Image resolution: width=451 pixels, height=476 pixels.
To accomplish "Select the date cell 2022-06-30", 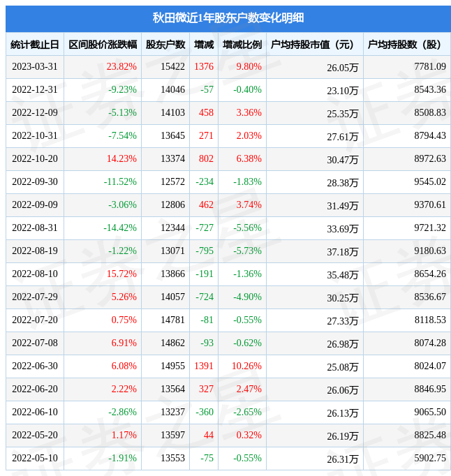I will point(35,366).
